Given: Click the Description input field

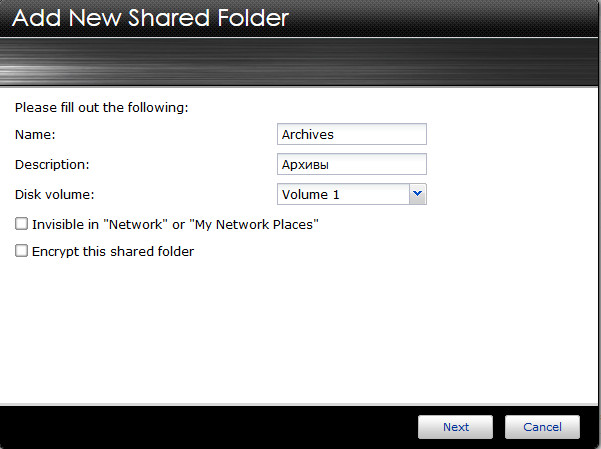Looking at the screenshot, I should coord(351,164).
